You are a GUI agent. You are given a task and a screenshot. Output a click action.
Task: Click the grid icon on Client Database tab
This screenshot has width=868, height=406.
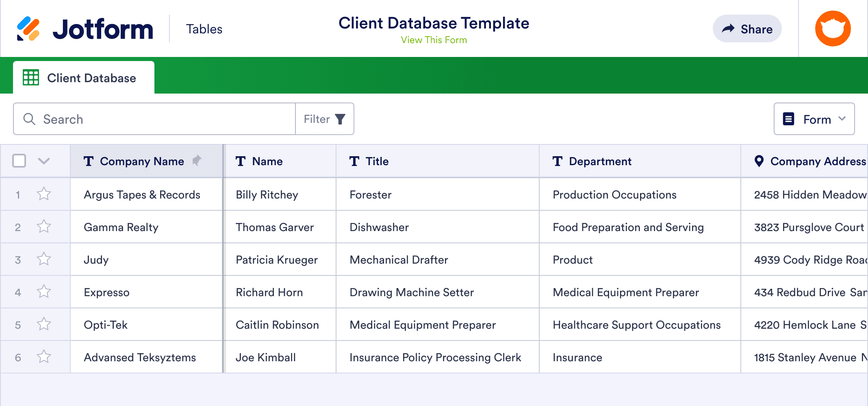[31, 78]
